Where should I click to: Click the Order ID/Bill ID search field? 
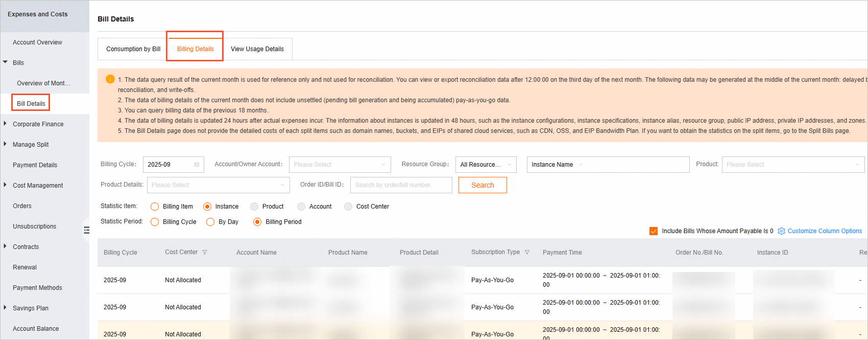(x=401, y=185)
